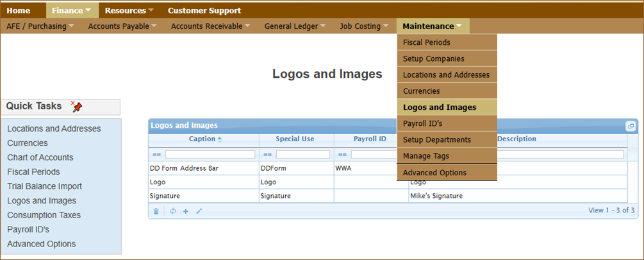Select the Logo caption cell

(204, 182)
